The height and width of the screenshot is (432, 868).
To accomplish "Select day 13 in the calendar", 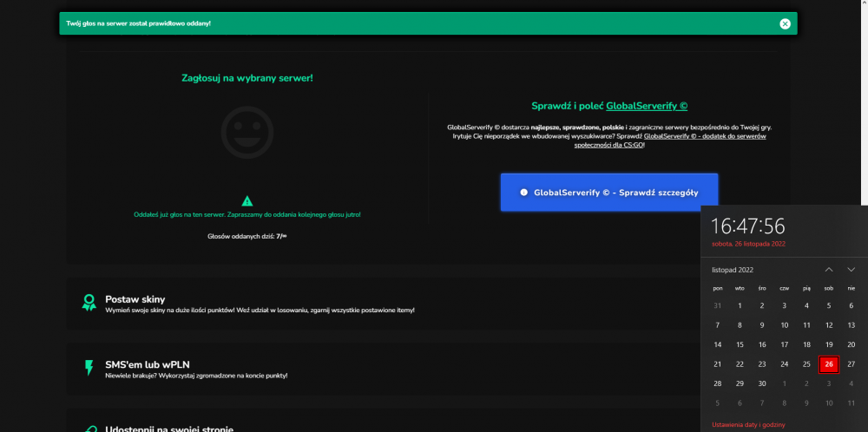I will 852,325.
